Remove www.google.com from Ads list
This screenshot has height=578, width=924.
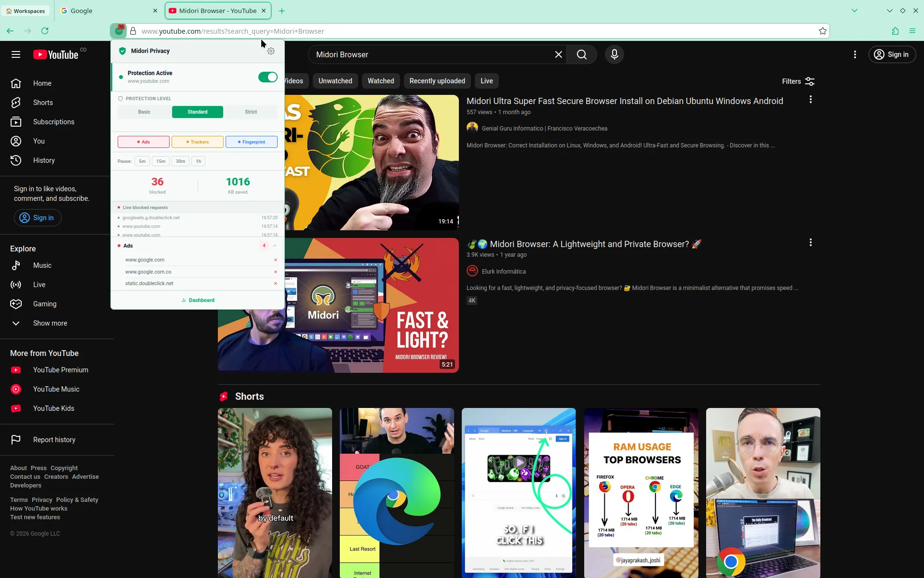276,260
